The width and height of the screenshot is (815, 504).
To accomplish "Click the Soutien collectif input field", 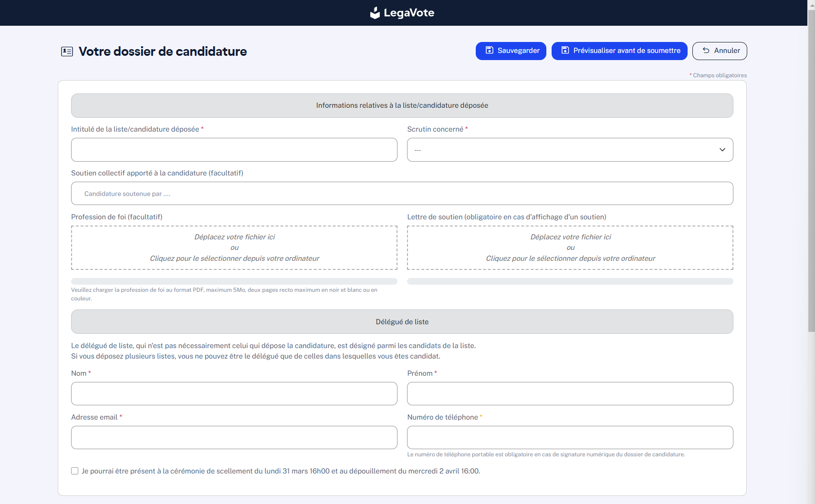I will pos(402,194).
